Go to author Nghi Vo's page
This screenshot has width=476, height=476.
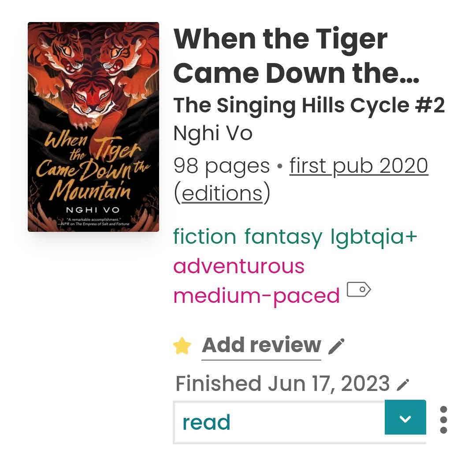pyautogui.click(x=213, y=133)
